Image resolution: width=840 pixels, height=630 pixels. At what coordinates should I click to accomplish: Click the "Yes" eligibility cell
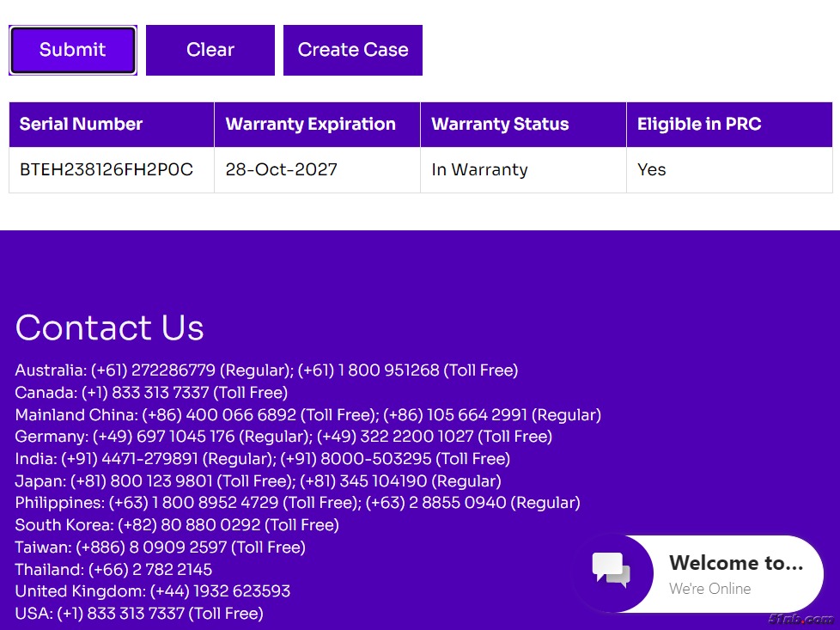click(652, 170)
